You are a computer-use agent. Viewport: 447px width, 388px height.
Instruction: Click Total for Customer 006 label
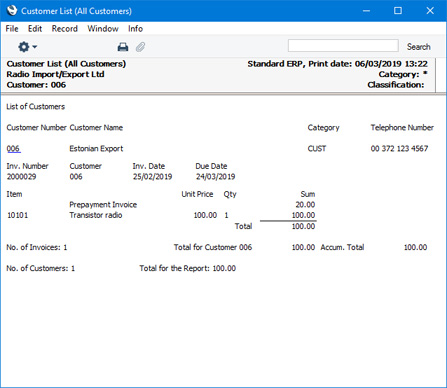[213, 247]
